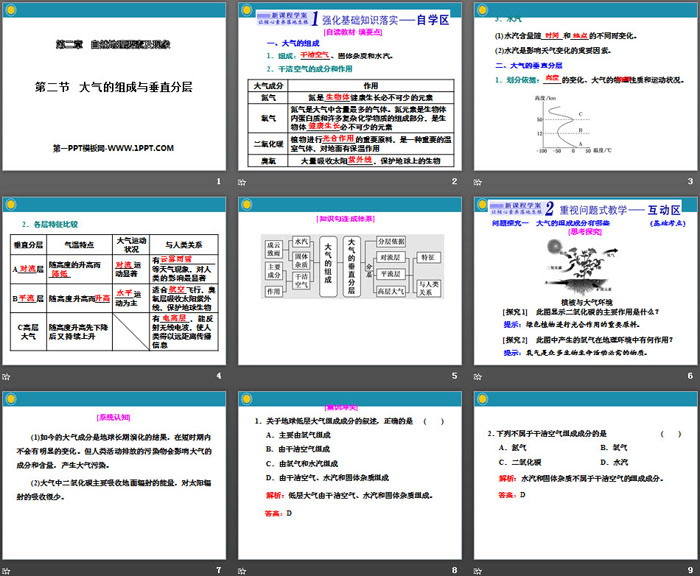The height and width of the screenshot is (576, 700).
Task: Click animation star icon under slide 6
Action: 478,376
